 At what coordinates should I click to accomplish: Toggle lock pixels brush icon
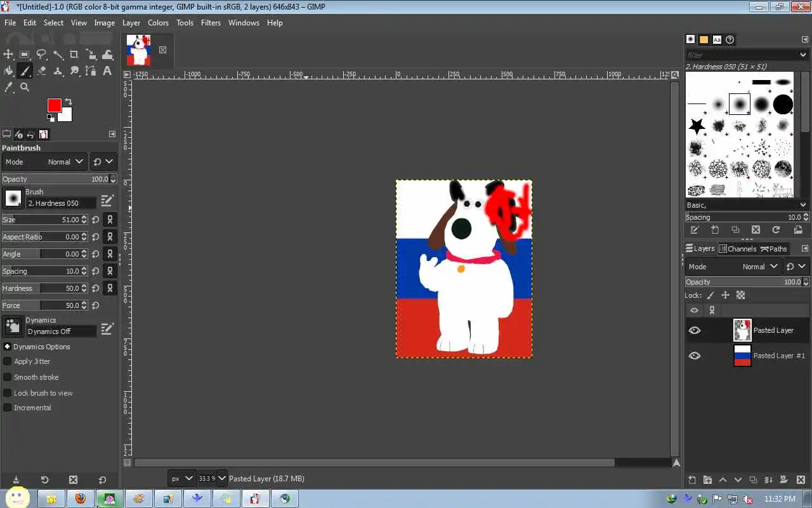coord(710,295)
